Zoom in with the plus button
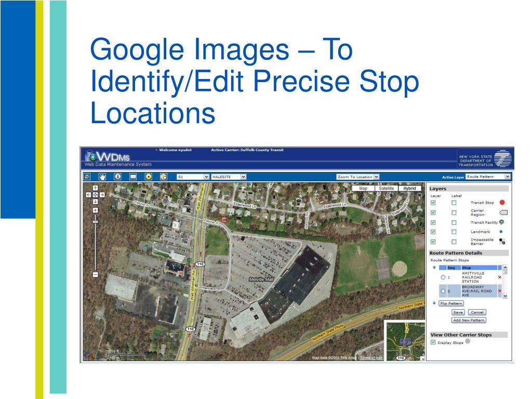This screenshot has height=399, width=532. pyautogui.click(x=96, y=210)
